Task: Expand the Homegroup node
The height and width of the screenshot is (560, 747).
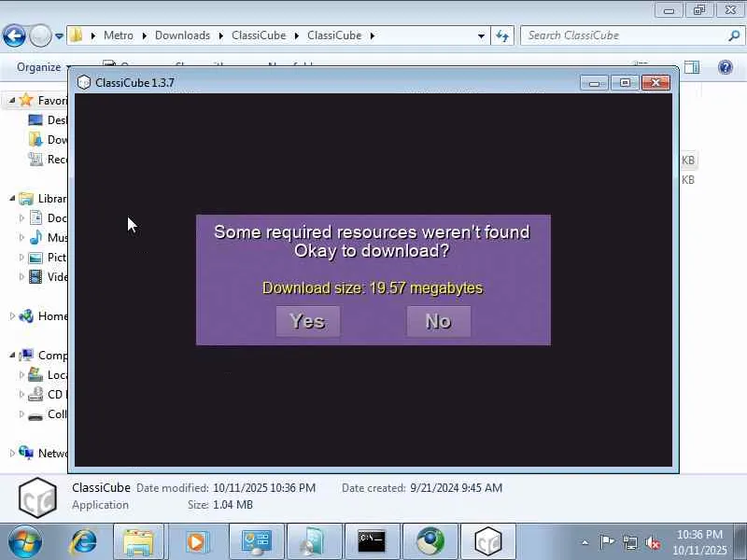Action: [12, 316]
